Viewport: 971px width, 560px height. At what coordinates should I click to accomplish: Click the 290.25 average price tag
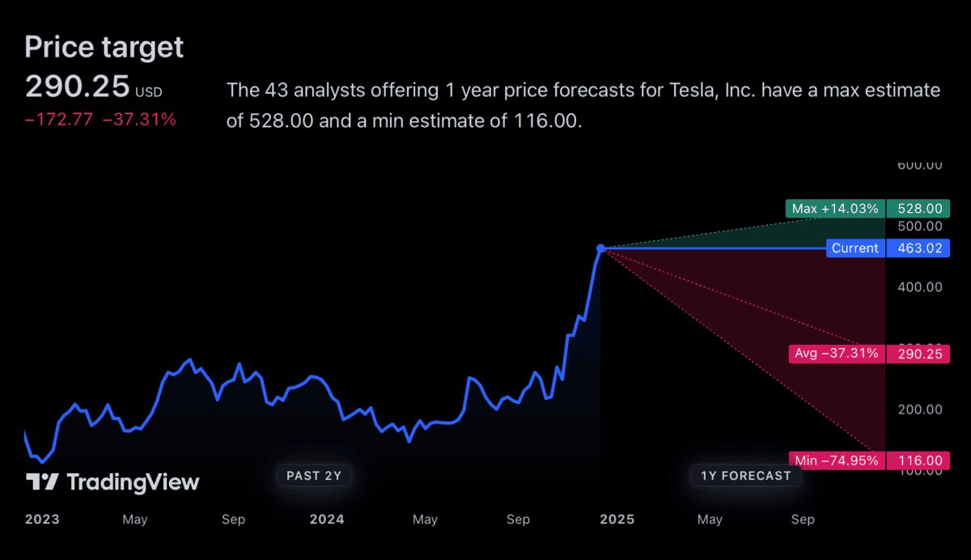918,354
